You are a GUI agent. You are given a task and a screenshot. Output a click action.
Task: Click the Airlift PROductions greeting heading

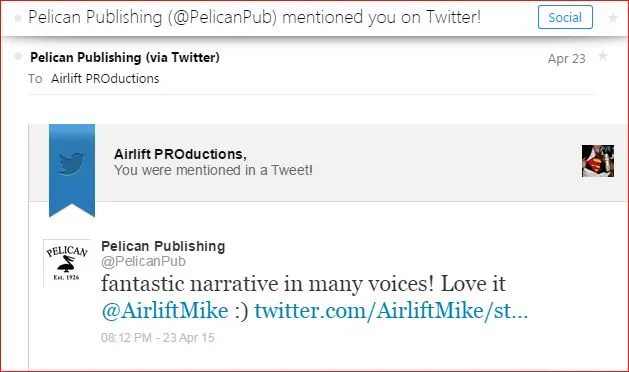point(180,154)
